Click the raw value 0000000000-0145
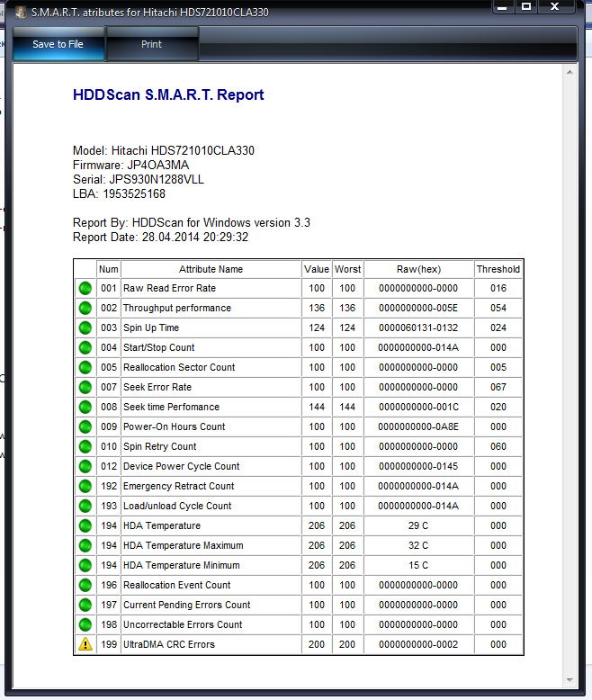This screenshot has height=700, width=592. [x=418, y=467]
